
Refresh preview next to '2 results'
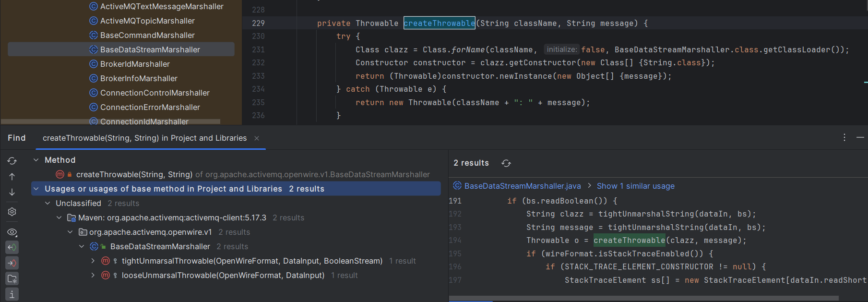click(x=506, y=163)
